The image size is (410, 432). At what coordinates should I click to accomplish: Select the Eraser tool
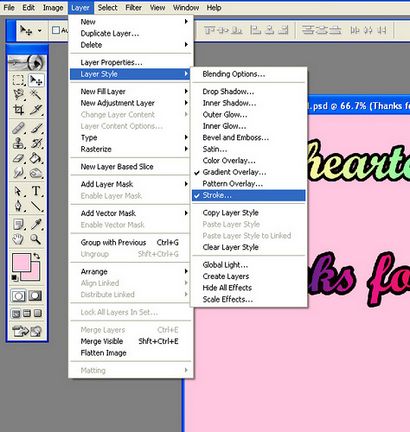[x=19, y=158]
